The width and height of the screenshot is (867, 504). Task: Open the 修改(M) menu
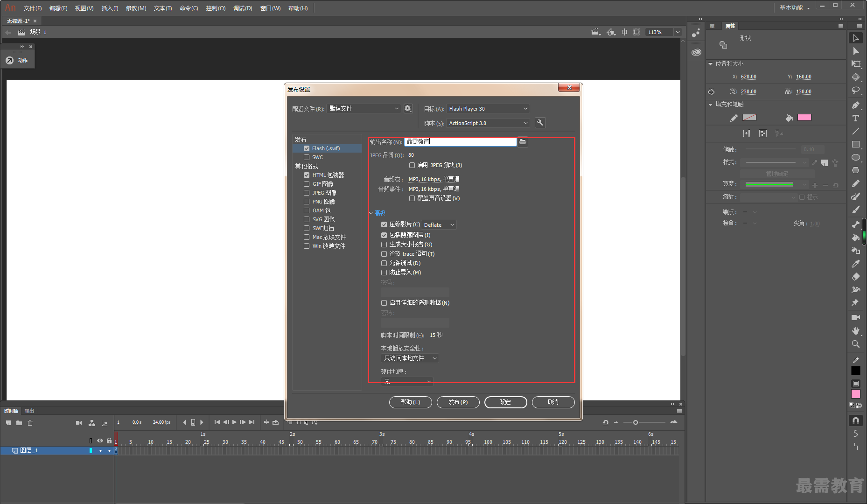pyautogui.click(x=136, y=8)
